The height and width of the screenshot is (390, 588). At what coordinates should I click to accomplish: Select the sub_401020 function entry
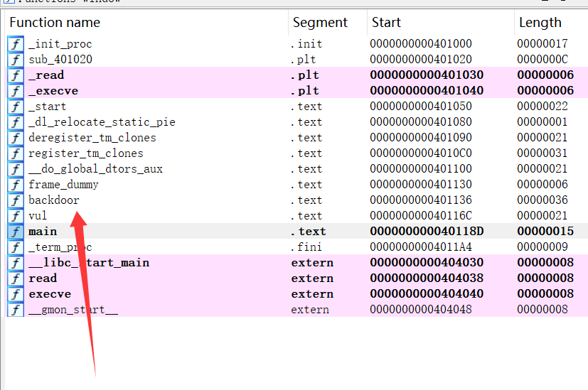pyautogui.click(x=60, y=60)
